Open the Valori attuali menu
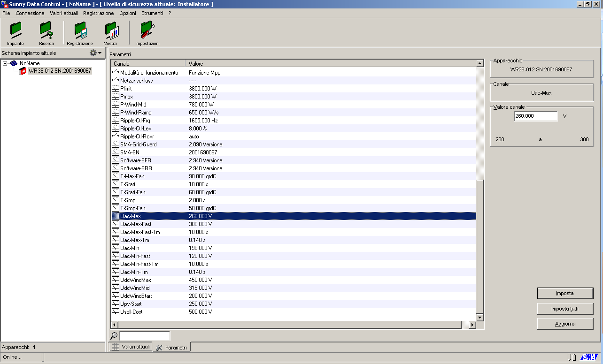Image resolution: width=603 pixels, height=364 pixels. [x=64, y=13]
